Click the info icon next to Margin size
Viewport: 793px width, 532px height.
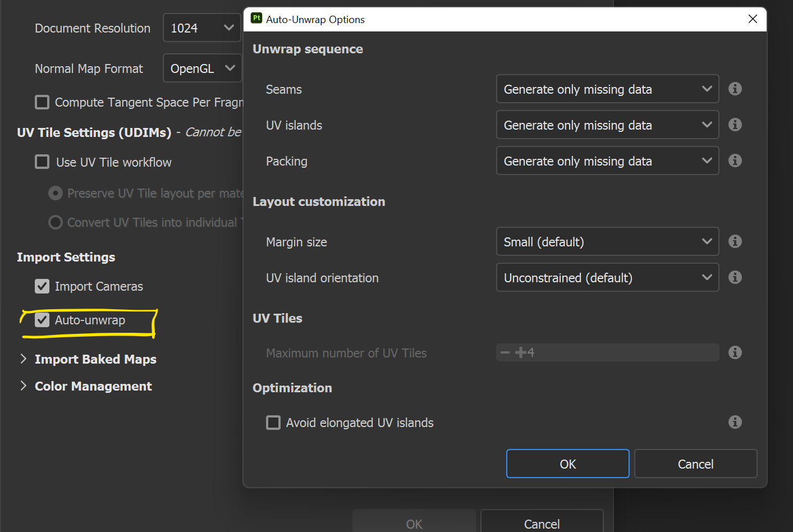point(735,241)
